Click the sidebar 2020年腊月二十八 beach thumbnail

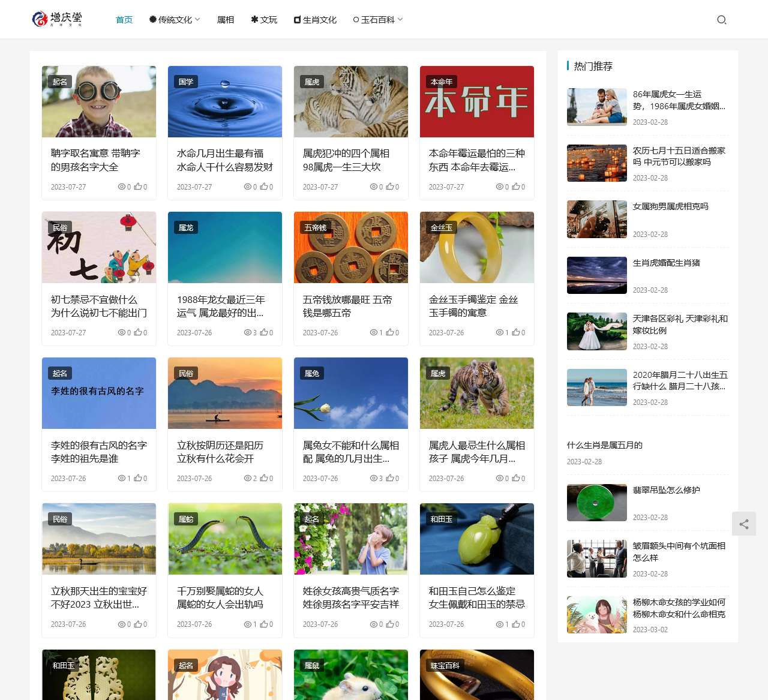pos(597,387)
